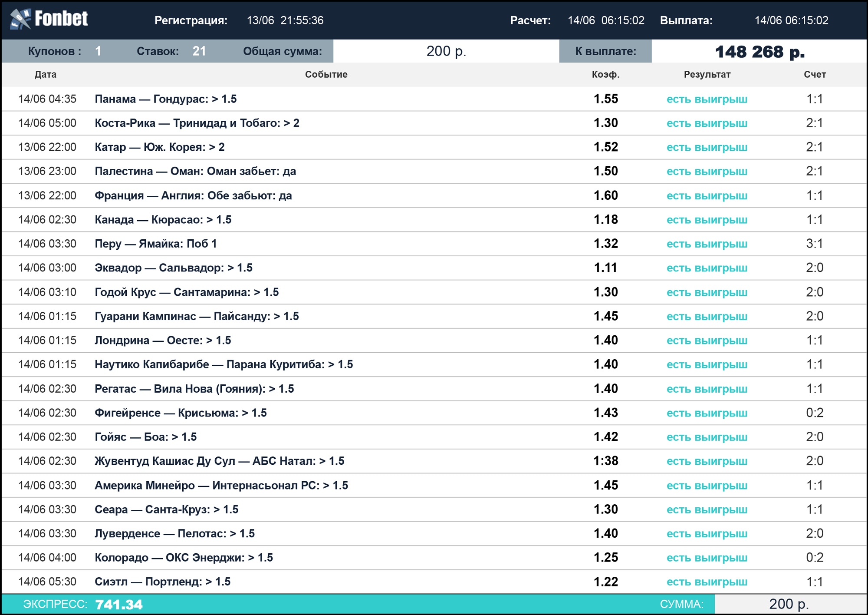Select the Счет column header

pos(815,74)
